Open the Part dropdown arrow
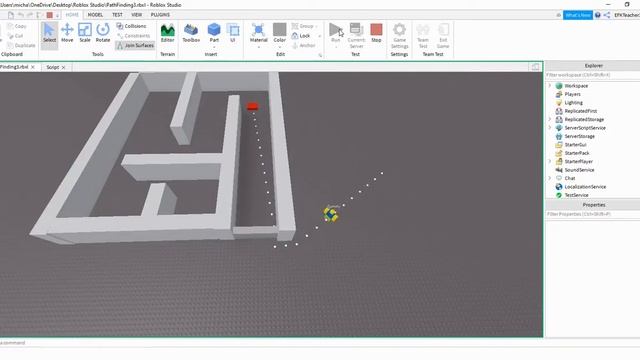The image size is (640, 360). (214, 47)
